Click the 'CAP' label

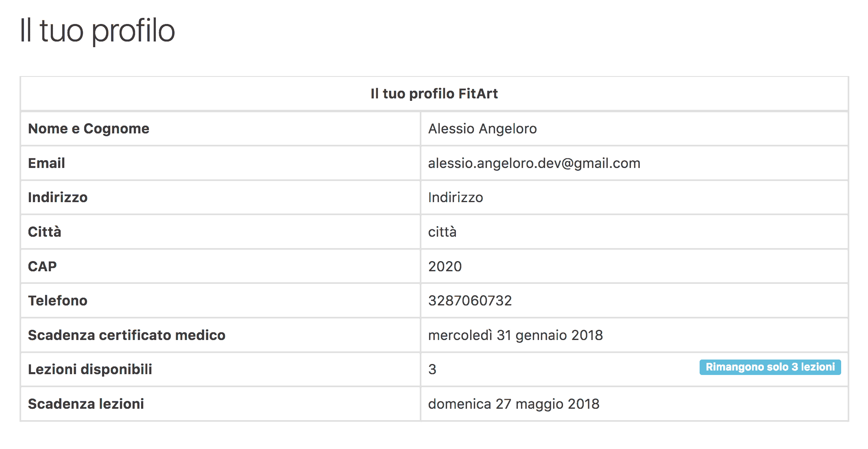pyautogui.click(x=42, y=266)
